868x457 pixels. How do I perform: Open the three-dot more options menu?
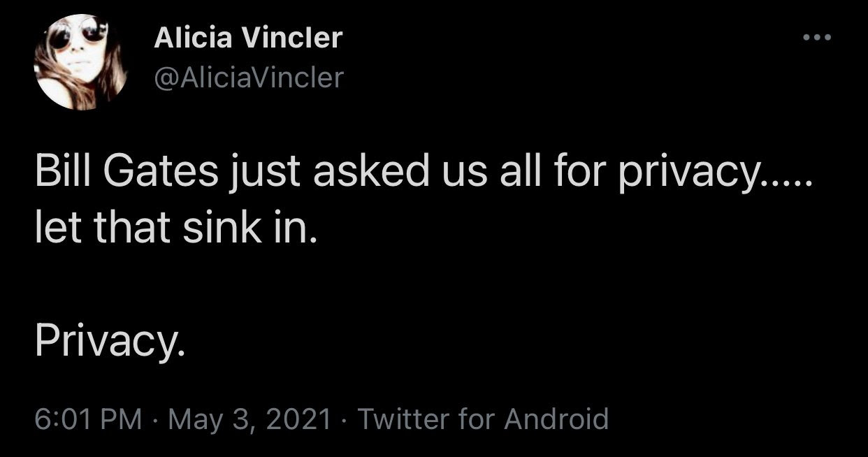pos(816,37)
